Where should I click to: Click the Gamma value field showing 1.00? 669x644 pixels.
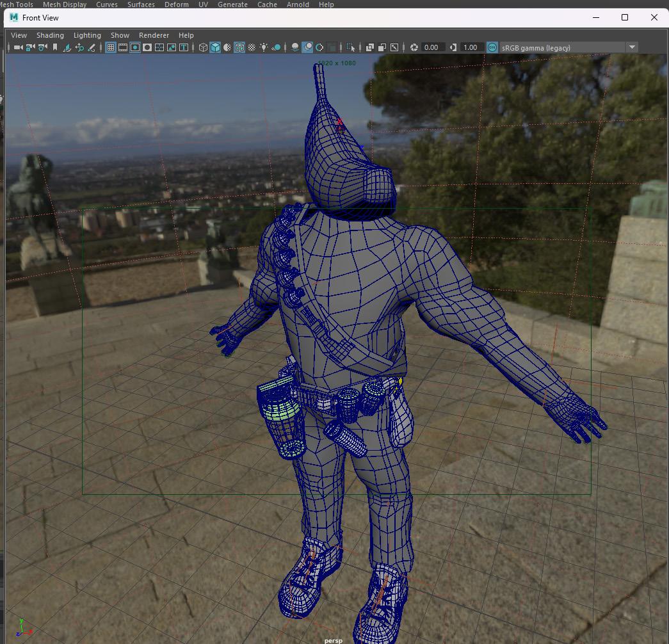pos(471,47)
